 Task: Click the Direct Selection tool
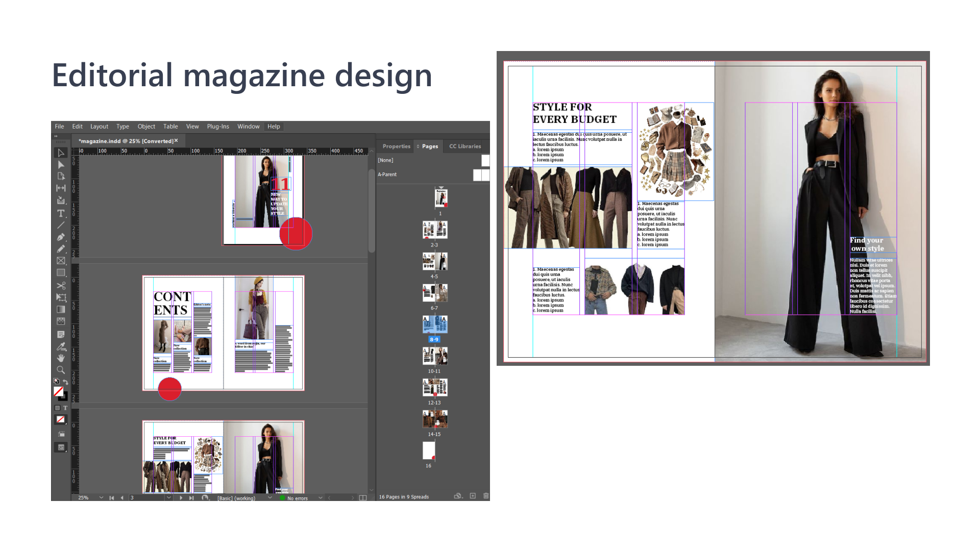(61, 165)
